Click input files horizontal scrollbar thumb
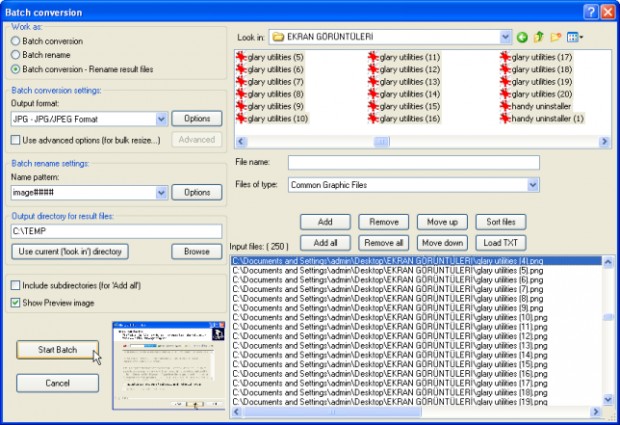This screenshot has width=620, height=425. pyautogui.click(x=332, y=412)
